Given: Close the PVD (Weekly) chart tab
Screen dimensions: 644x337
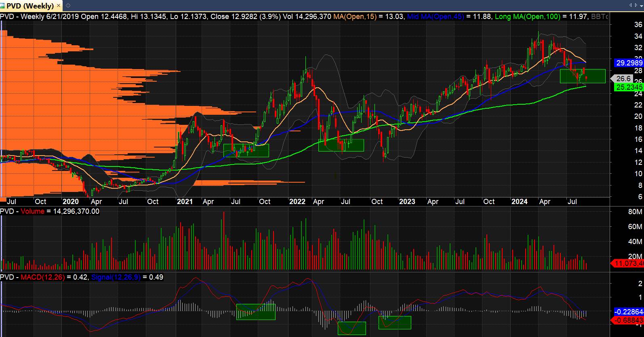Looking at the screenshot, I should coord(59,6).
